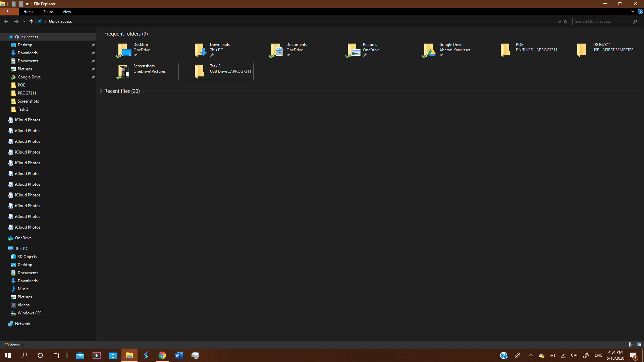The height and width of the screenshot is (362, 644).
Task: Launch Google Chrome from the taskbar
Action: (162, 355)
